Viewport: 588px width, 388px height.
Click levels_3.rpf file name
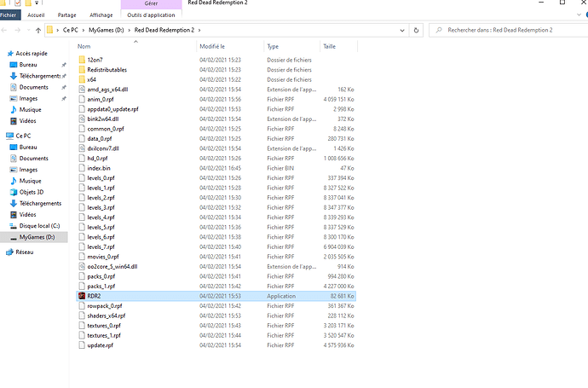[x=101, y=207]
